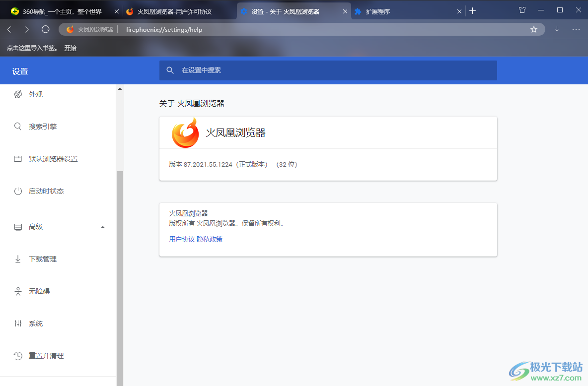The width and height of the screenshot is (588, 386).
Task: Click the sidebar scrollbar thumb
Action: tap(120, 277)
